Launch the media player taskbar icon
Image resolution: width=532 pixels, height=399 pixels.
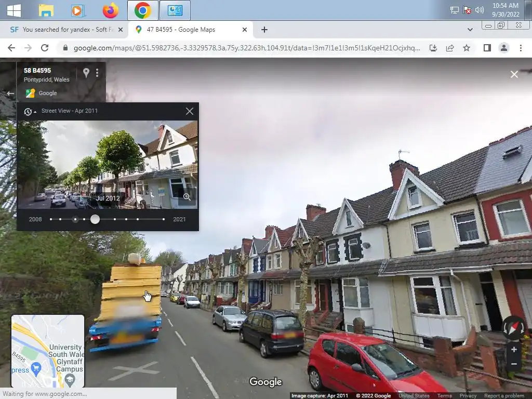(77, 10)
